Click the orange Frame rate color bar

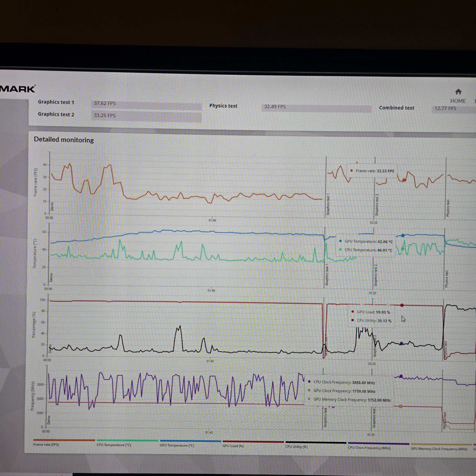pyautogui.click(x=64, y=440)
